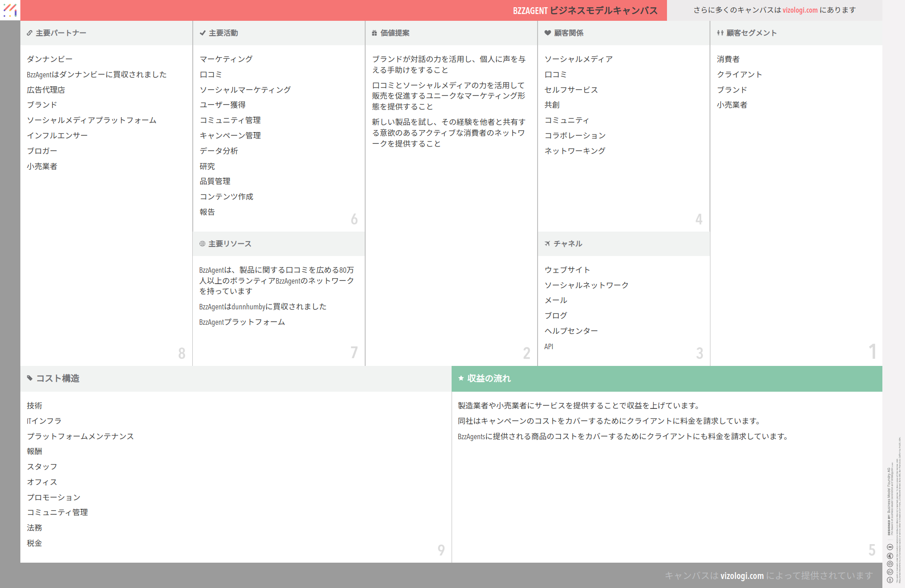Select コラボレーション customer relationship

[x=575, y=136]
